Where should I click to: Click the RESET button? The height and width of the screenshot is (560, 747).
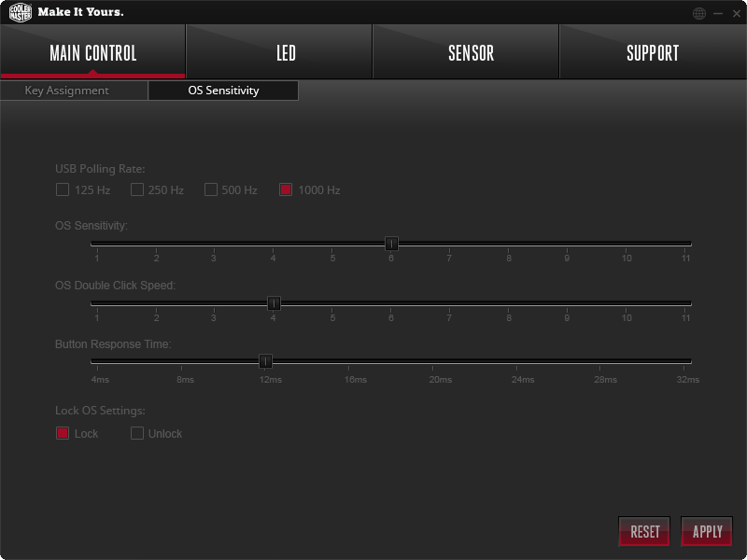(644, 531)
